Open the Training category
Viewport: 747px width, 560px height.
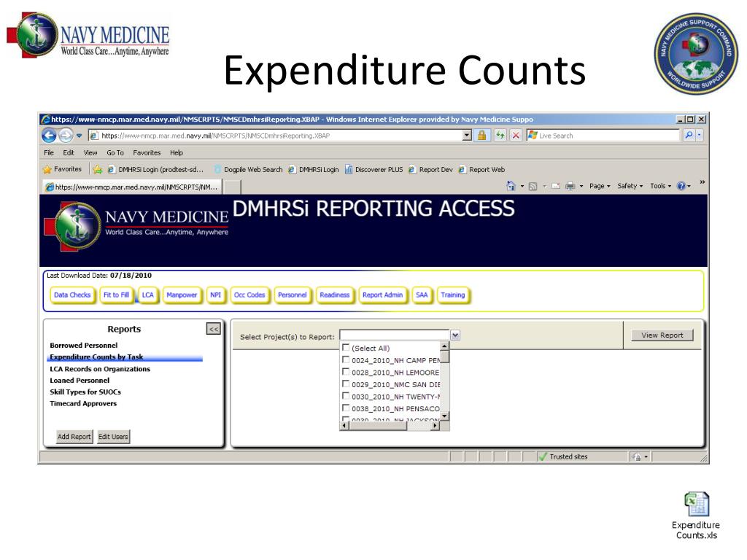coord(452,295)
